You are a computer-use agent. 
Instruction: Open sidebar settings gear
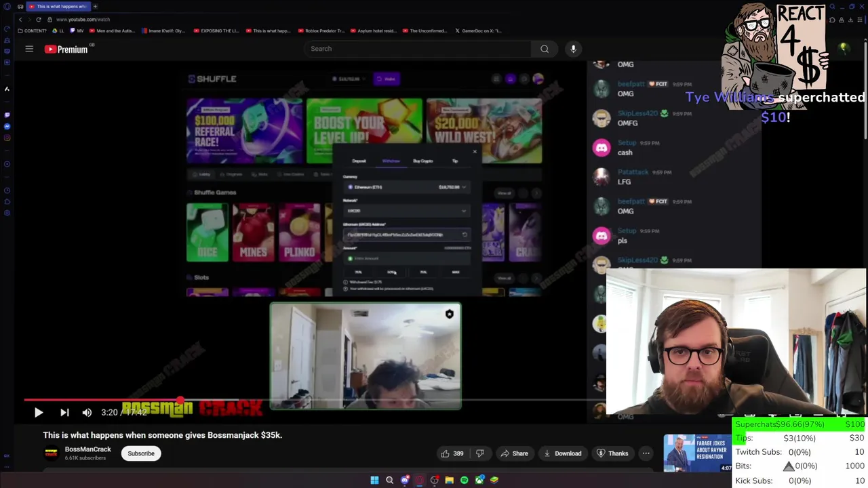point(7,212)
